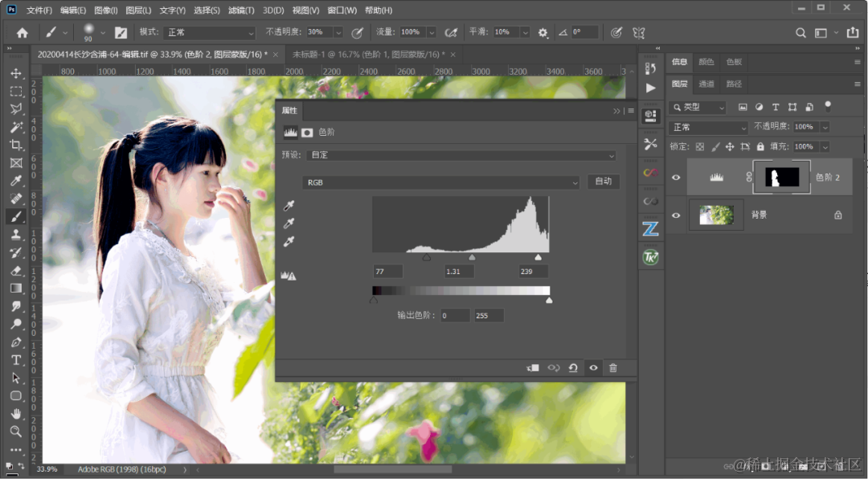The image size is (868, 479).
Task: Open the 滤镜(T) menu
Action: coord(241,10)
